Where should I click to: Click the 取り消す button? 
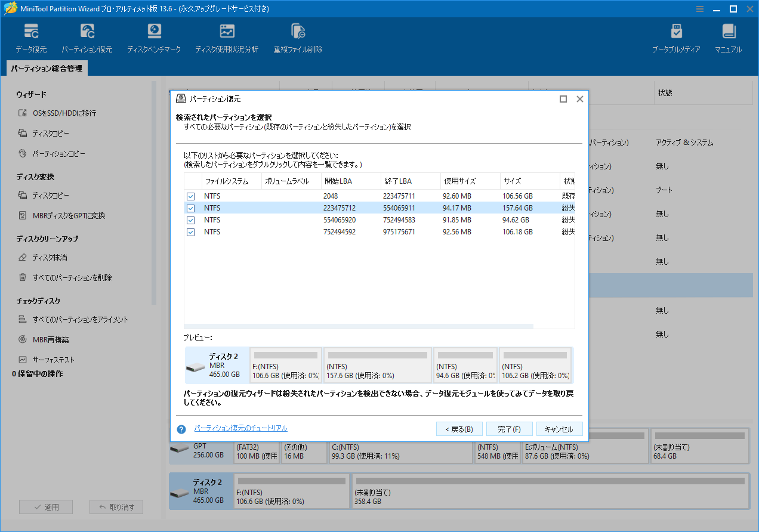pos(116,508)
